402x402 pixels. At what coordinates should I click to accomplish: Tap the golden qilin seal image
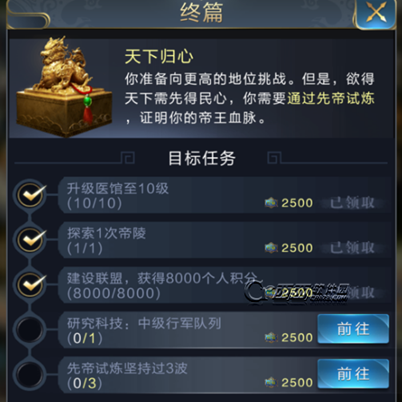tap(64, 87)
